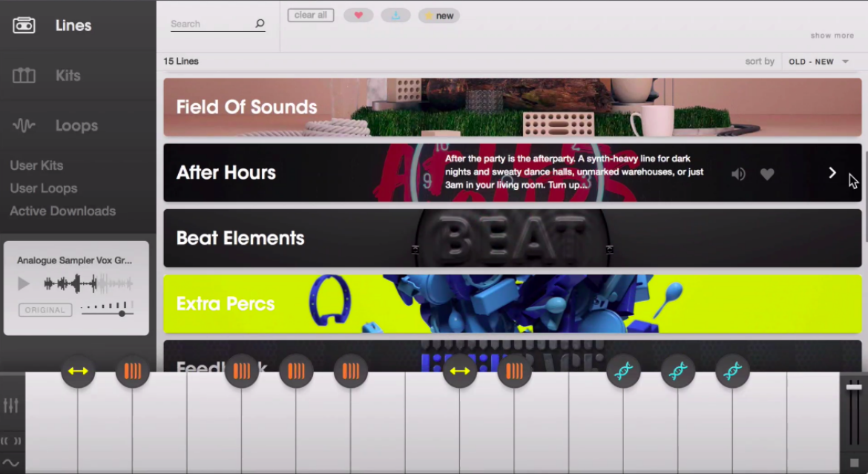This screenshot has height=474, width=868.
Task: Click the rightmost yellow double-arrow key icon
Action: click(460, 371)
